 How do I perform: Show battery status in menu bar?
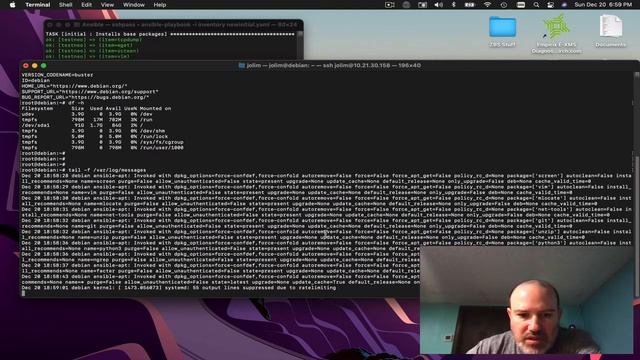[470, 5]
